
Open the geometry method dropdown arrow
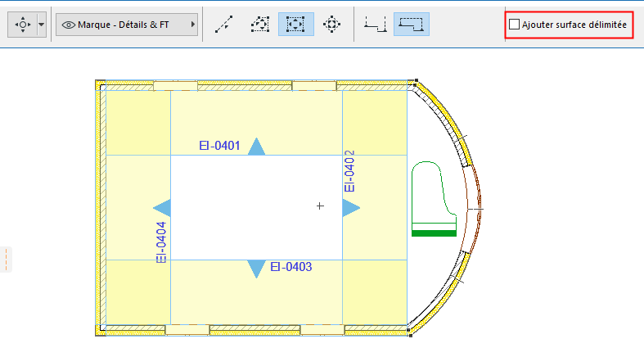click(x=42, y=25)
